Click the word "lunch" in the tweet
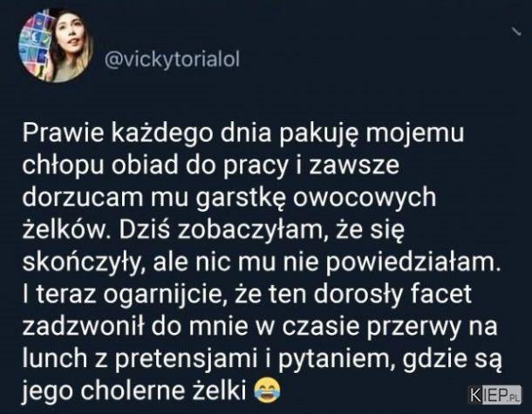532x414 pixels. pyautogui.click(x=55, y=358)
